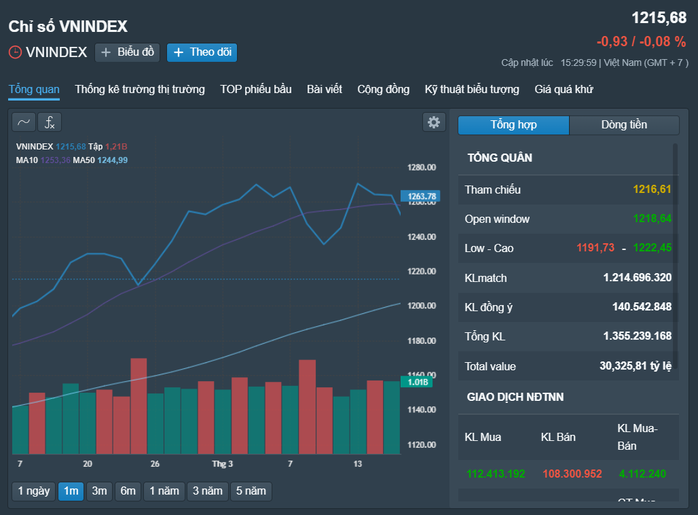
Task: Select the 6m time range
Action: pos(128,491)
